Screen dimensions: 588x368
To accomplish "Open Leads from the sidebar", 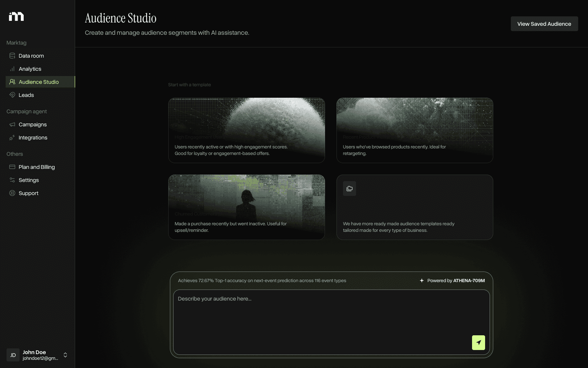I will pyautogui.click(x=40, y=95).
